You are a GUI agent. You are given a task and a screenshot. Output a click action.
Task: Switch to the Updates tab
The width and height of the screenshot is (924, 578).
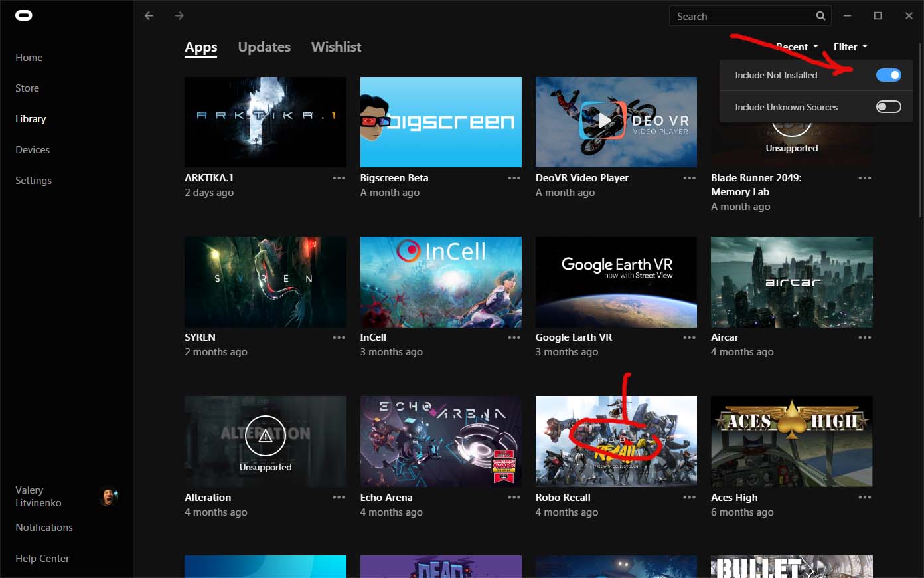264,47
